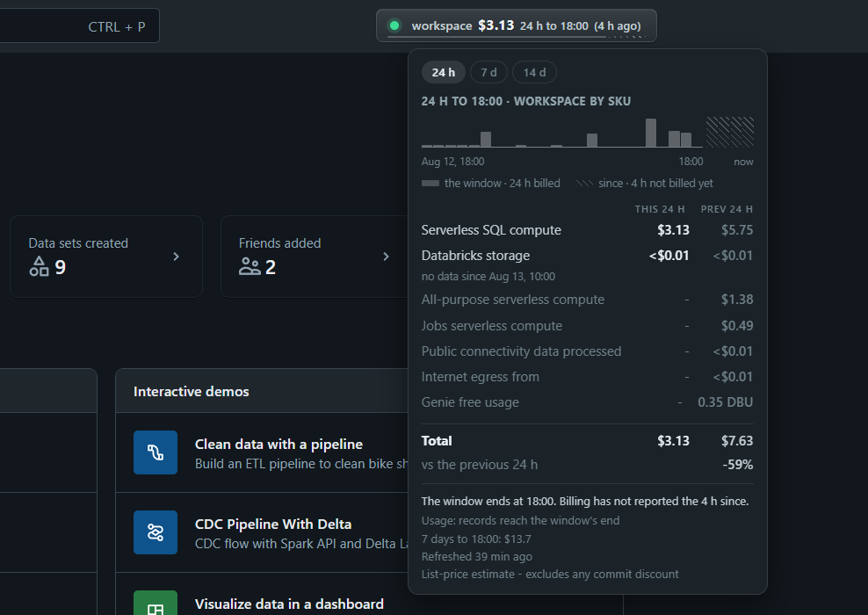
Task: Click the $7.63 previous total value
Action: point(737,441)
